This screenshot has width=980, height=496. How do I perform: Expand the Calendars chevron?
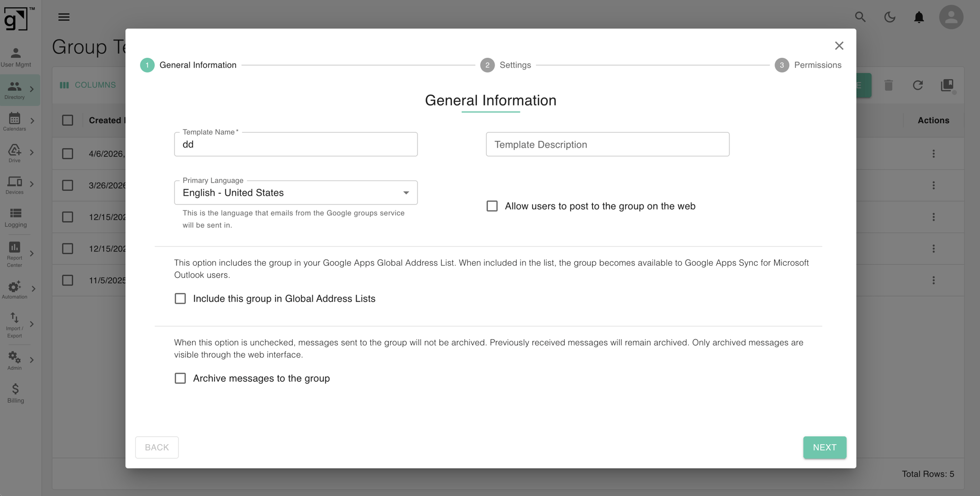pos(32,121)
